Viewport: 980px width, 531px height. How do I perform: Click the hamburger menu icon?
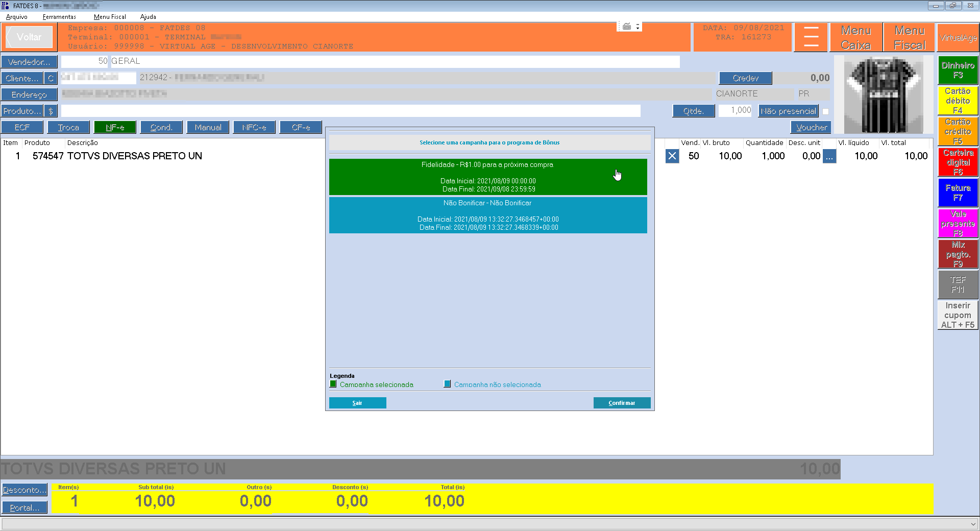[811, 37]
